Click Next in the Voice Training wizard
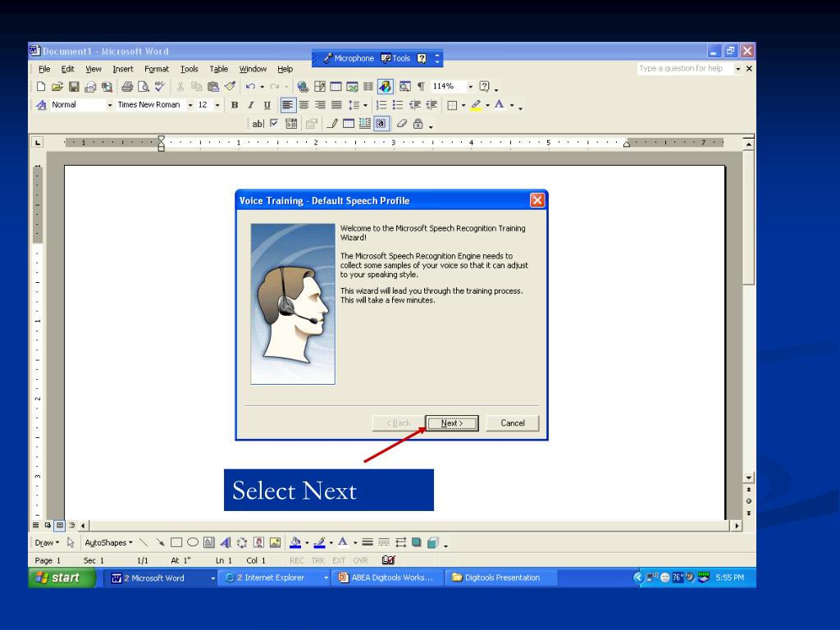Viewport: 840px width, 630px height. click(x=452, y=423)
